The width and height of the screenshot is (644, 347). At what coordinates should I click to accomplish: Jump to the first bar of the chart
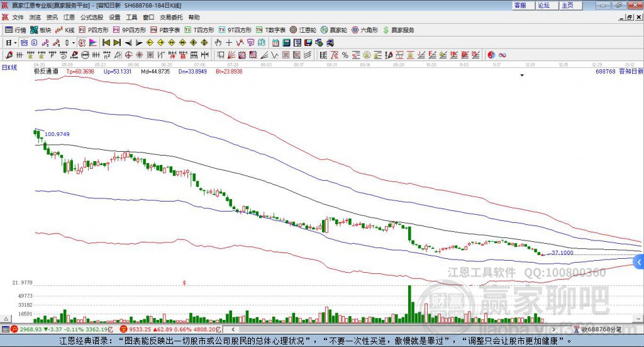tap(106, 43)
